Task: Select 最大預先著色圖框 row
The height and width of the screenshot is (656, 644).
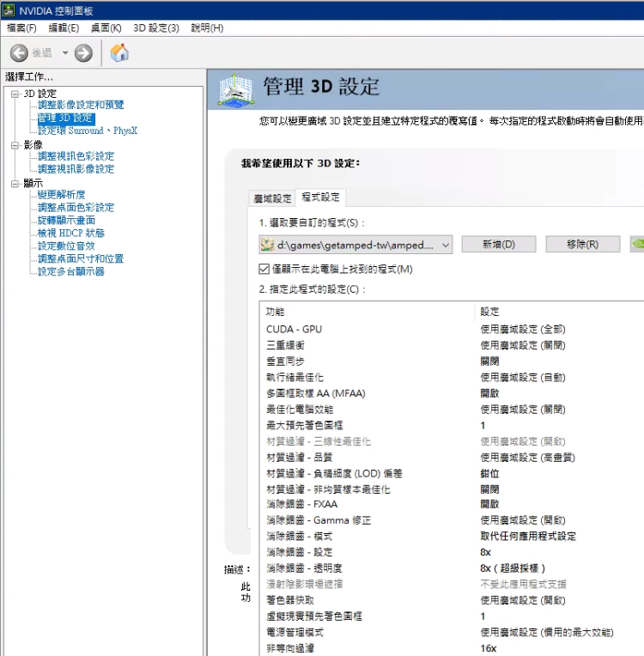Action: 451,426
